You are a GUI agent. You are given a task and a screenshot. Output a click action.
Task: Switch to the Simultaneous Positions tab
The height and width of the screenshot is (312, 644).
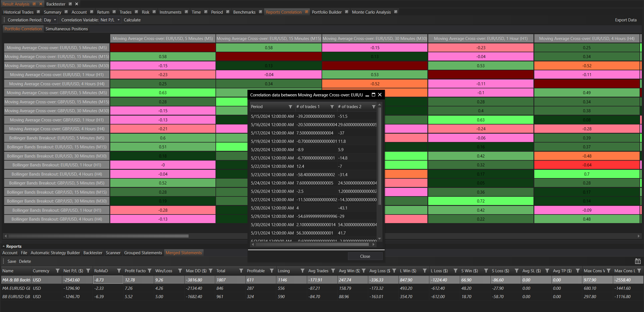click(x=67, y=29)
